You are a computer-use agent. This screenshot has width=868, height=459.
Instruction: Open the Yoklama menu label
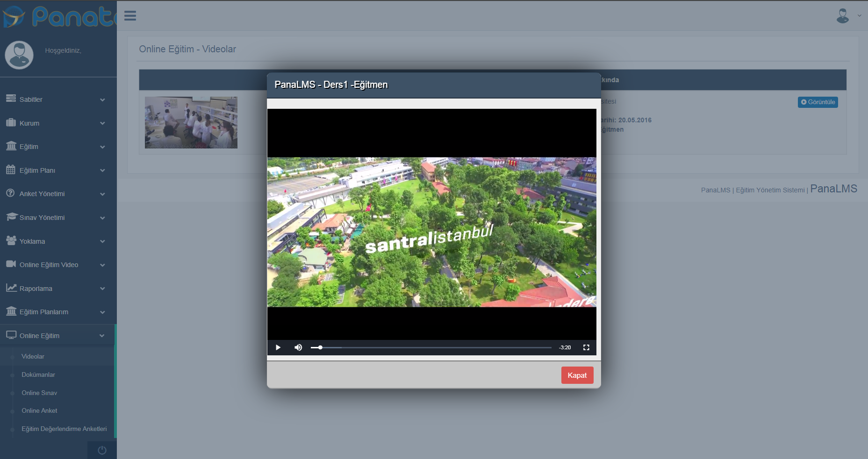click(32, 241)
